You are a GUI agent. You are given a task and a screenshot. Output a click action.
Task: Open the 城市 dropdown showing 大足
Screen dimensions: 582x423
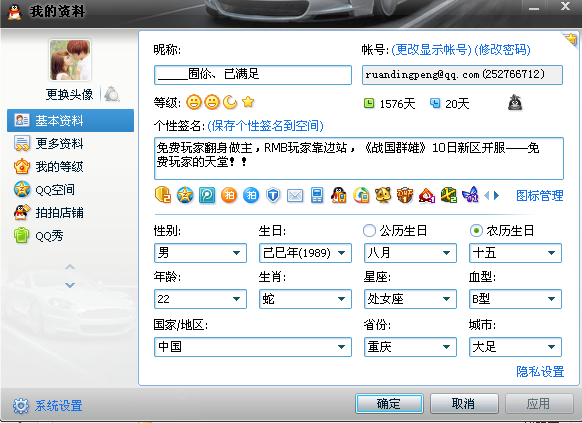[x=516, y=347]
